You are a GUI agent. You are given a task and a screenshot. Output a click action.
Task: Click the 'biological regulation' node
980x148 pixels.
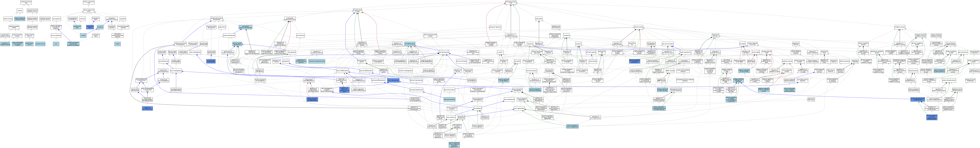495,27
